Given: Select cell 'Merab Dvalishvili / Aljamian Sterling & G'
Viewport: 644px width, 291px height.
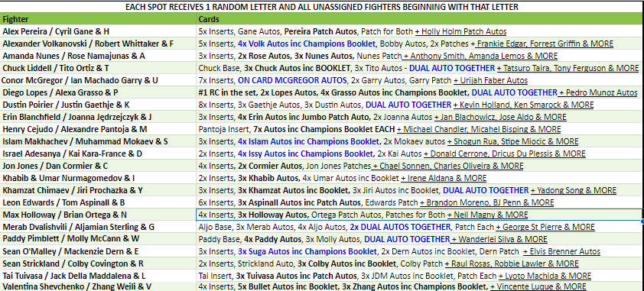Looking at the screenshot, I should click(99, 227).
